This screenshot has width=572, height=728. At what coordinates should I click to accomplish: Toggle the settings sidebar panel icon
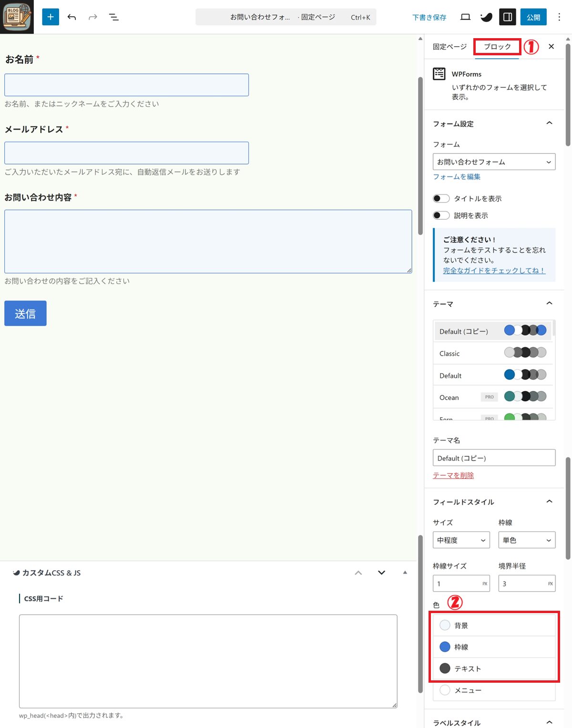click(508, 17)
